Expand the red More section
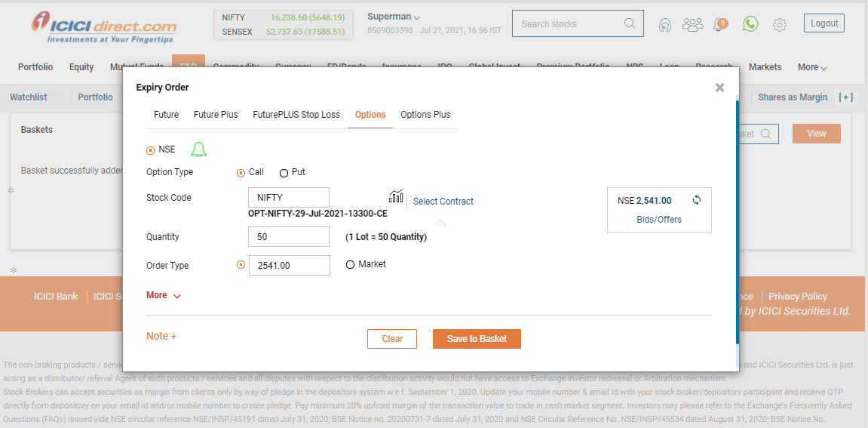 [164, 295]
